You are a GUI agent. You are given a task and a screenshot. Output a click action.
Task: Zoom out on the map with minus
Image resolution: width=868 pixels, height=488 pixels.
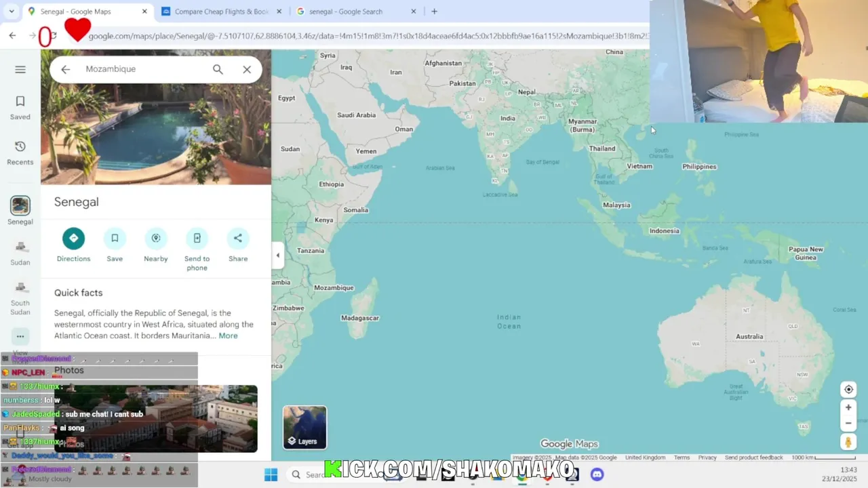click(x=848, y=423)
